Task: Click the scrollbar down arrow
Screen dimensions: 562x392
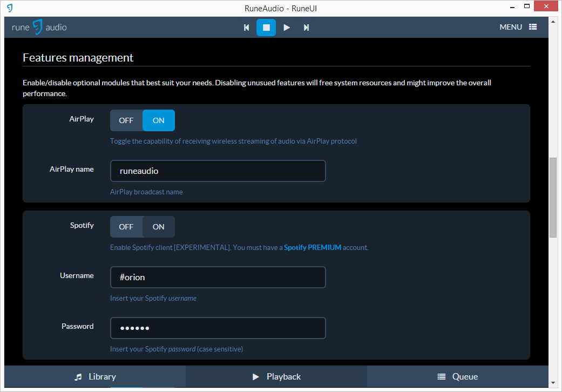Action: [553, 383]
